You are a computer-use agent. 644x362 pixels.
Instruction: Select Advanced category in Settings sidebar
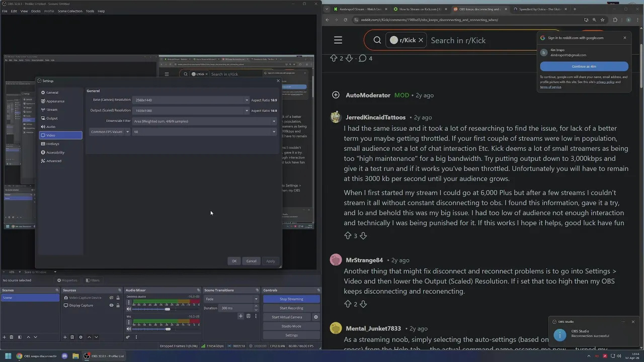pos(61,161)
